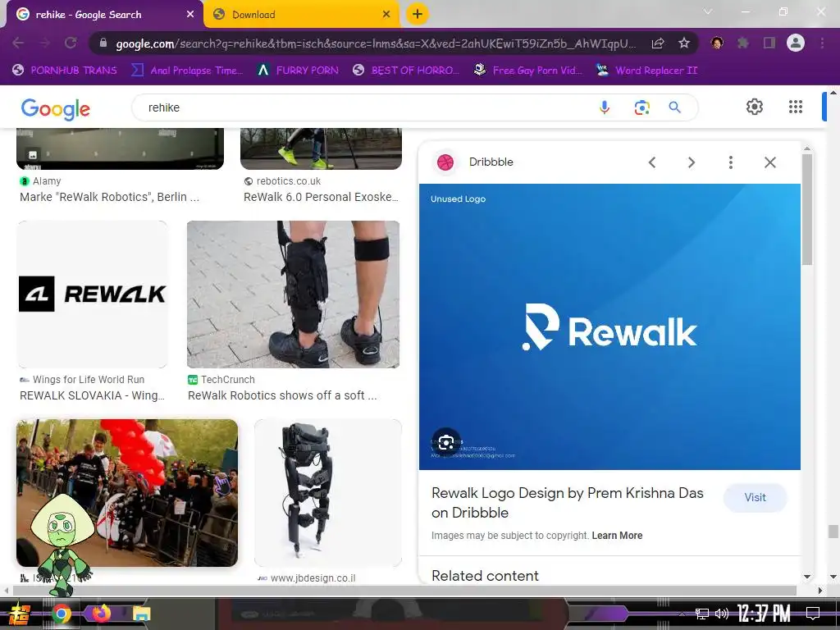Open the ReWalk 6.0 Personal Exoskeleton result

[x=321, y=197]
